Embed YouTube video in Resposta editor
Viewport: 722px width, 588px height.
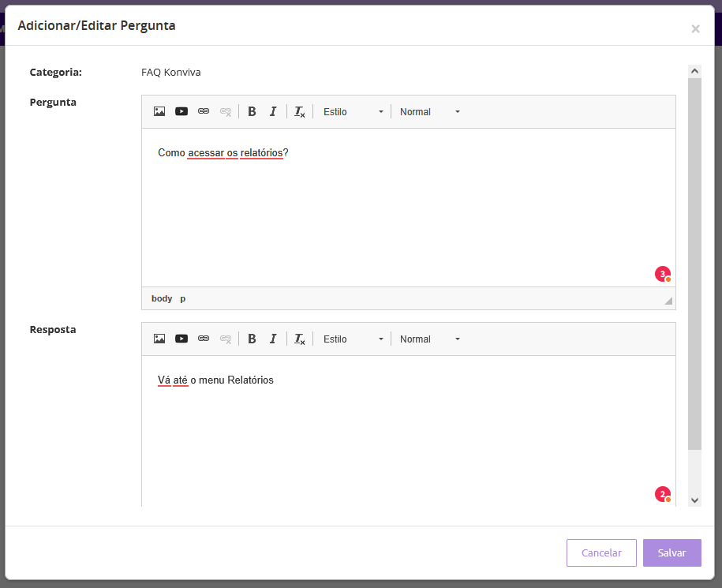click(181, 339)
